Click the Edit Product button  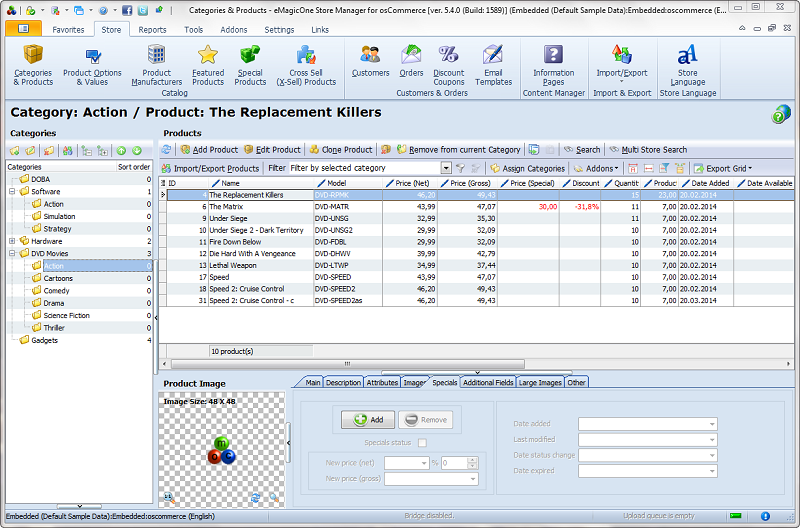(x=272, y=149)
